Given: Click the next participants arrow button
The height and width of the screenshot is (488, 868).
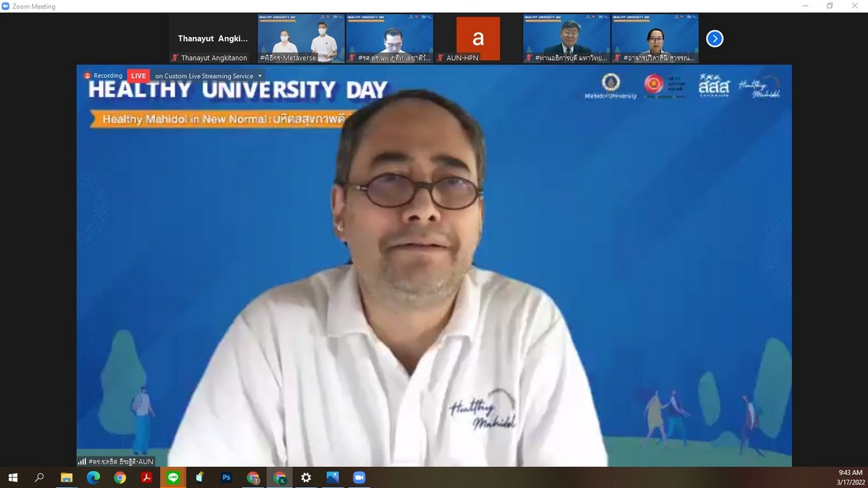Looking at the screenshot, I should tap(715, 38).
